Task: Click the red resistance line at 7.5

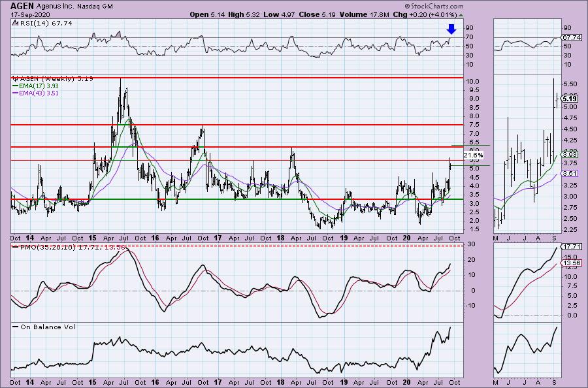Action: click(x=237, y=125)
